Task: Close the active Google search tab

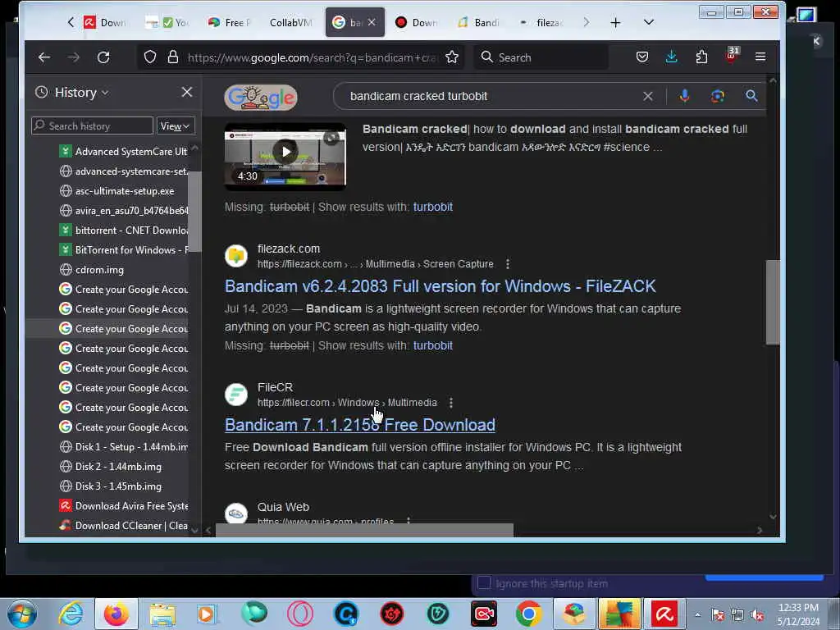Action: click(372, 22)
